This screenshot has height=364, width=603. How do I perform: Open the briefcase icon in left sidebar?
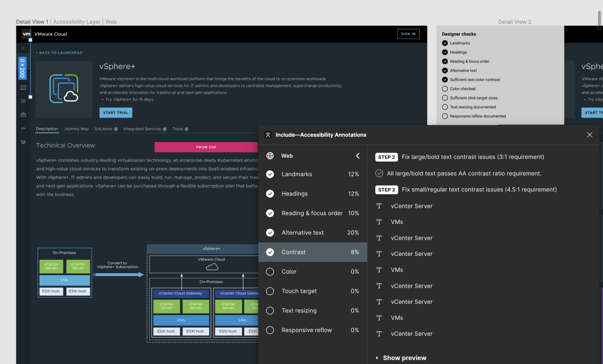23,114
